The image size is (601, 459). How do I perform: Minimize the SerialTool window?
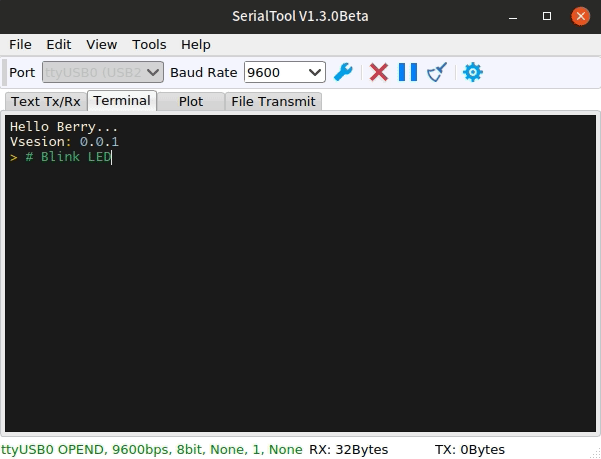click(513, 16)
